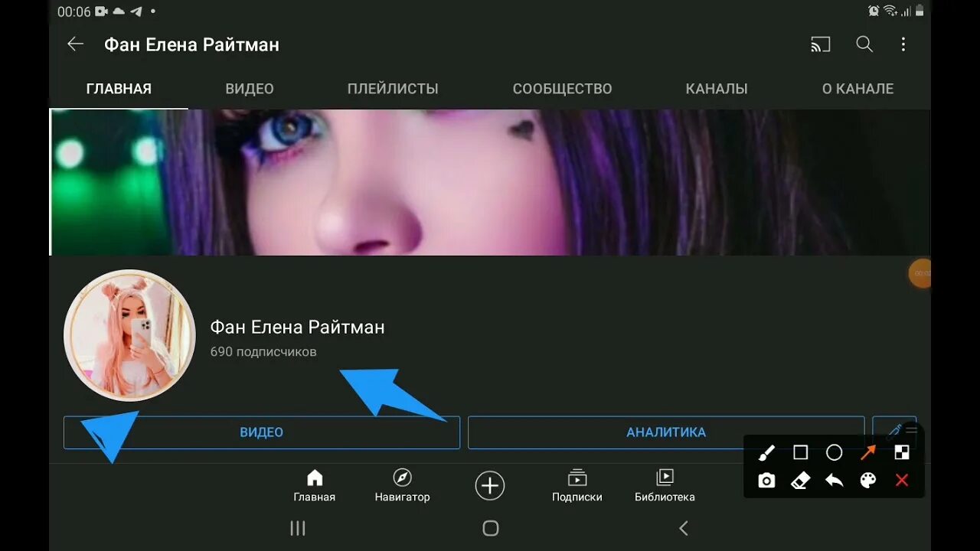The height and width of the screenshot is (551, 980).
Task: Open the О КАНАЛЕ tab
Action: click(x=857, y=89)
